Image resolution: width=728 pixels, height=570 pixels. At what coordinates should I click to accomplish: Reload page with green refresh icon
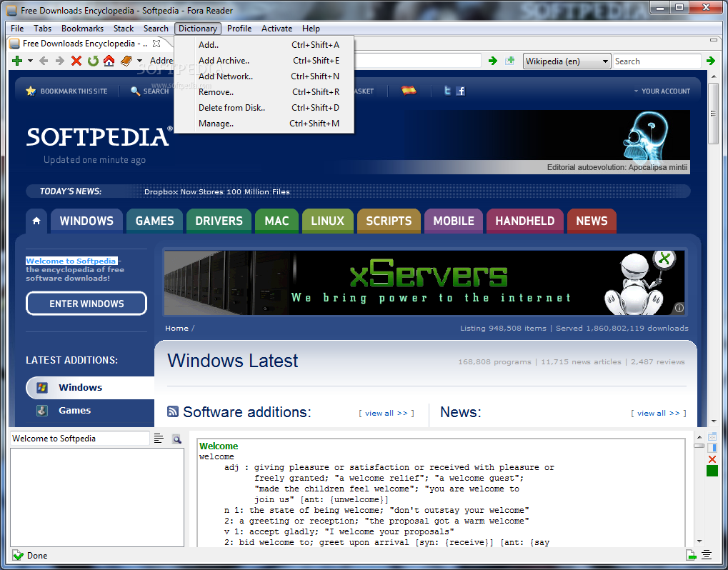(93, 61)
